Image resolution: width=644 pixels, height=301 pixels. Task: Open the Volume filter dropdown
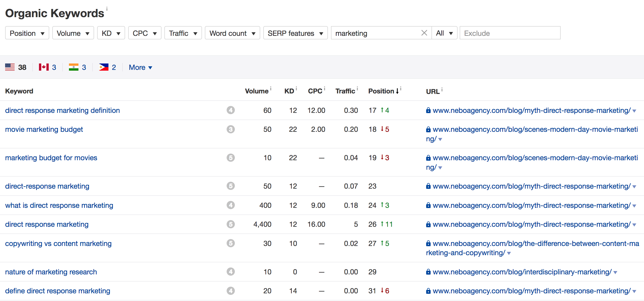[73, 33]
